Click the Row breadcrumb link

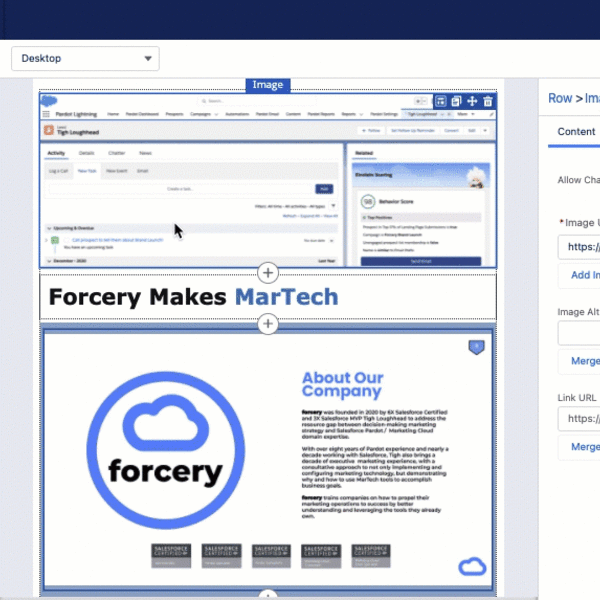(x=560, y=98)
